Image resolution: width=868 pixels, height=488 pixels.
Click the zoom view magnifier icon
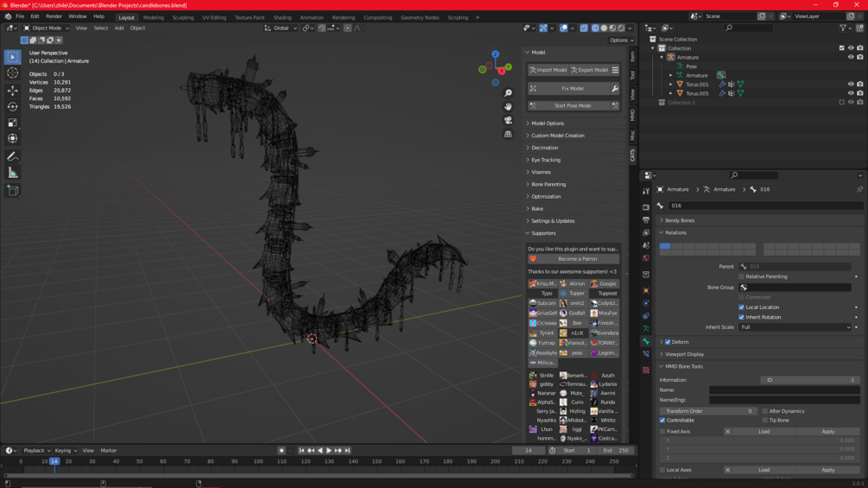(x=508, y=93)
